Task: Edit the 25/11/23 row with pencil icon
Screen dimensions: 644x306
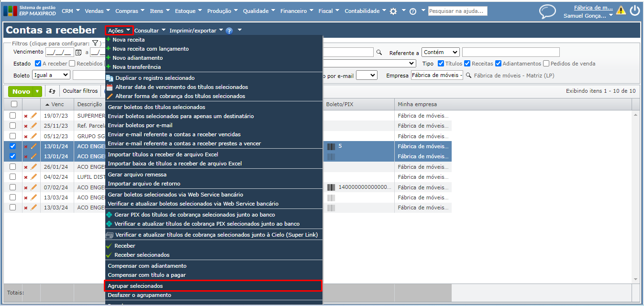Action: [33, 126]
